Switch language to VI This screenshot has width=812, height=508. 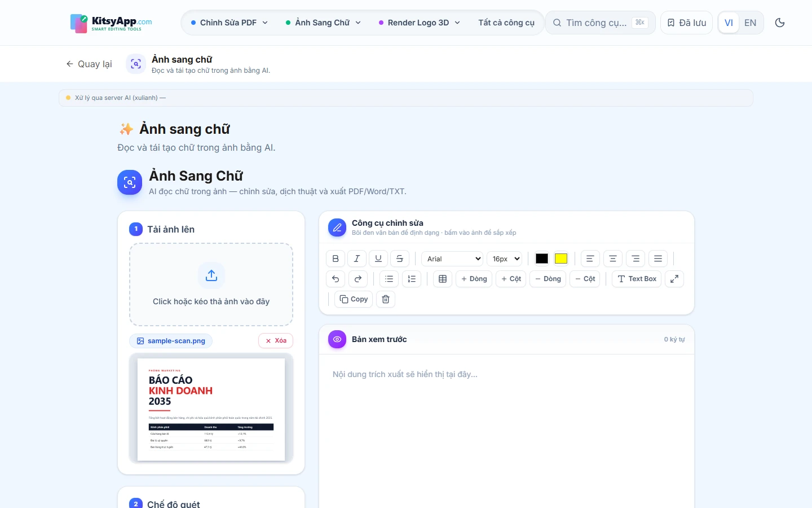tap(729, 23)
